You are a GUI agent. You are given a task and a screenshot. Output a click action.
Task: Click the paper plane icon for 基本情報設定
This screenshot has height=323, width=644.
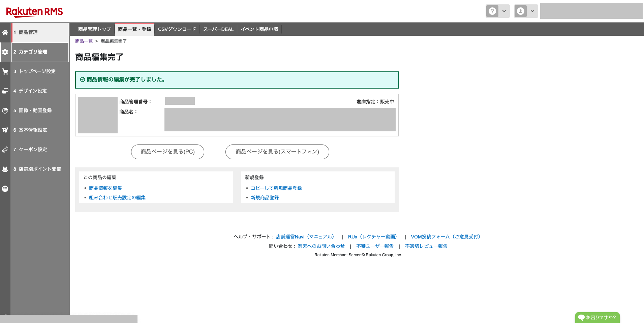pos(5,130)
